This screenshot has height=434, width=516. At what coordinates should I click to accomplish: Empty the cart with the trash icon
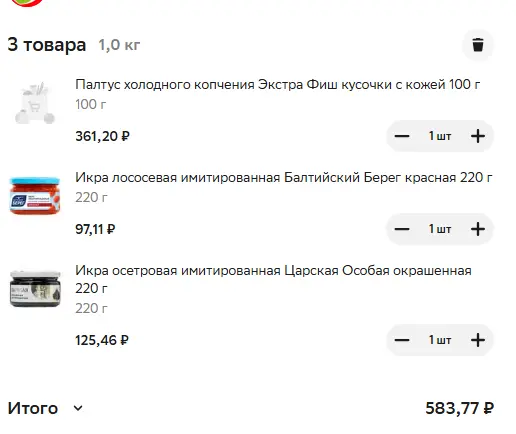[x=478, y=45]
